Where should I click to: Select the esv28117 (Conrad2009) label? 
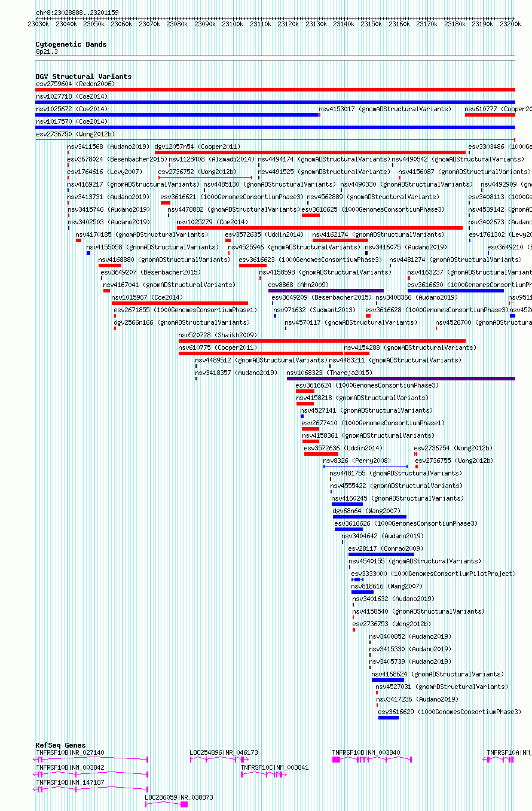coord(386,548)
